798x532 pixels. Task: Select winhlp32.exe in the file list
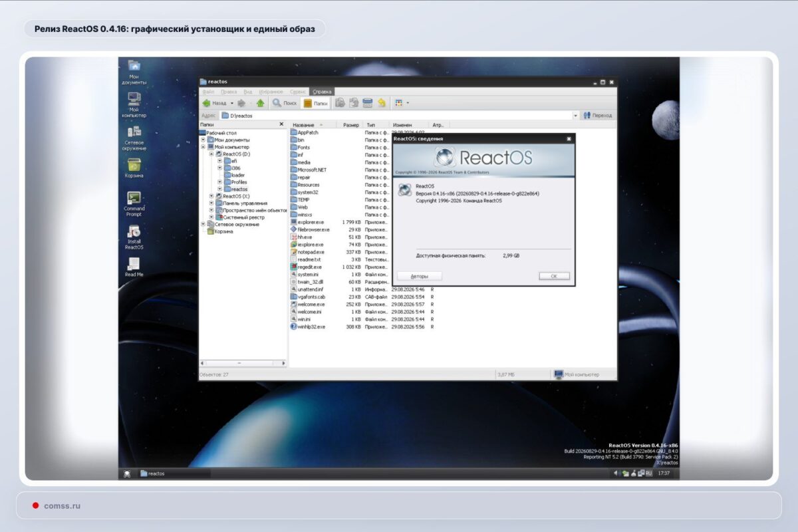point(308,327)
